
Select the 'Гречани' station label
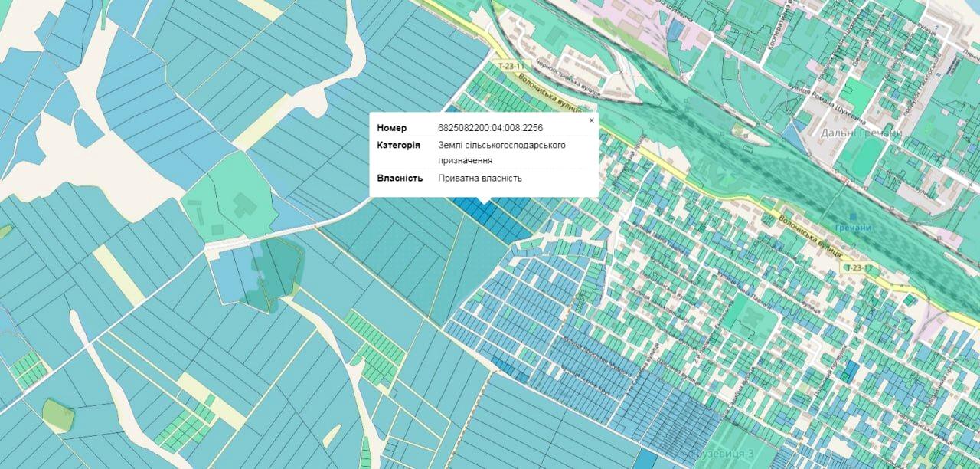[x=853, y=228]
